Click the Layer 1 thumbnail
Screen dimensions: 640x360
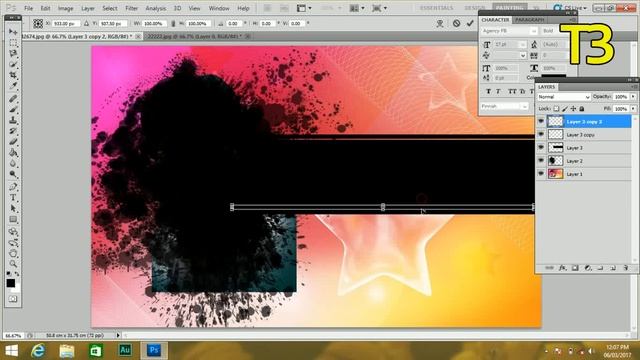click(x=556, y=173)
